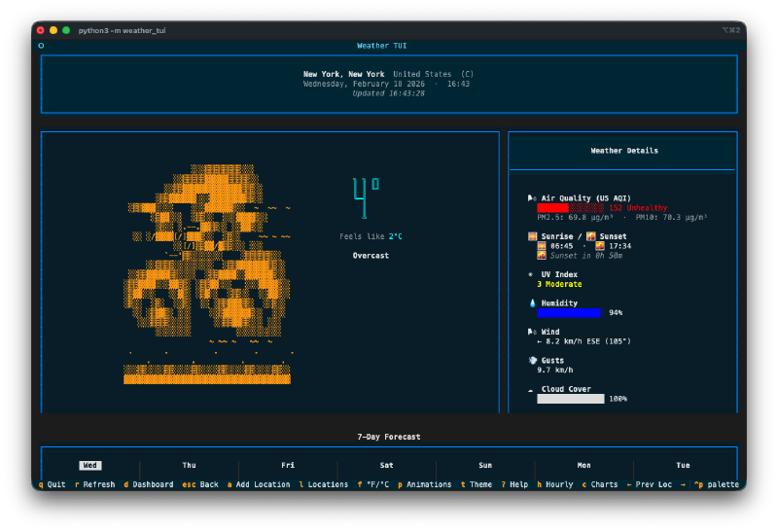
Task: Click the Cloud Cover cloud icon
Action: point(532,389)
